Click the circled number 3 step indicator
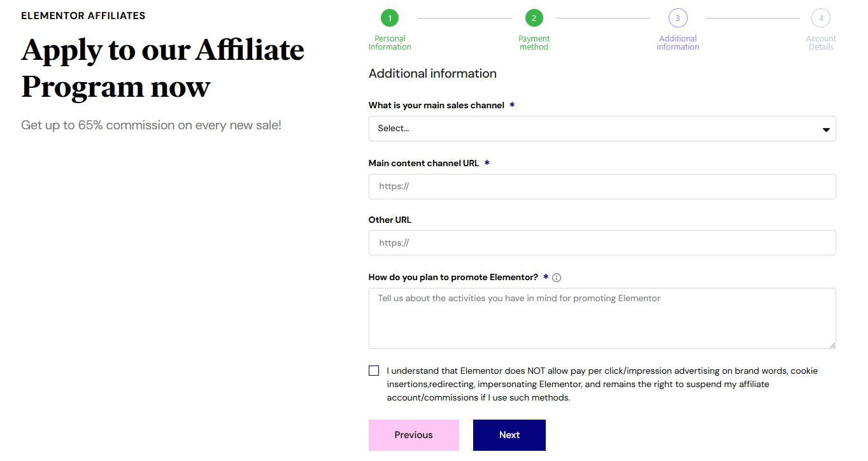868x461 pixels. [x=678, y=18]
